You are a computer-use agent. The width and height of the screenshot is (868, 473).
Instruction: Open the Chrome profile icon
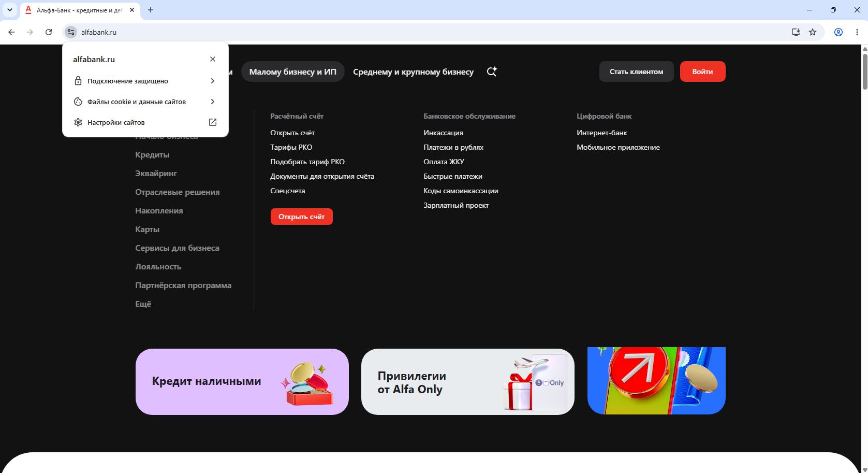tap(838, 32)
